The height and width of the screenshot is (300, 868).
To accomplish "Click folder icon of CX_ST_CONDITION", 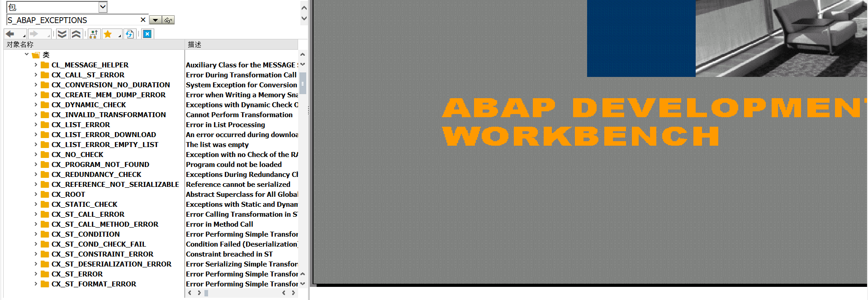I will pos(45,234).
